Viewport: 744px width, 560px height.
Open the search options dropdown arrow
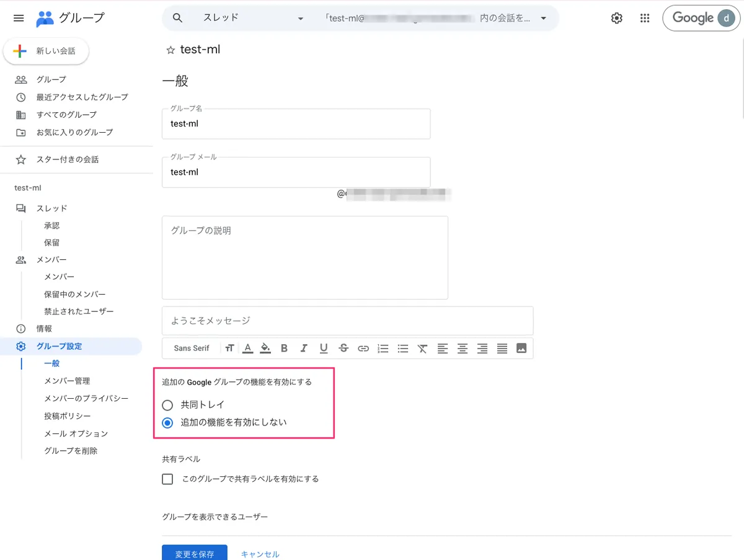point(544,18)
